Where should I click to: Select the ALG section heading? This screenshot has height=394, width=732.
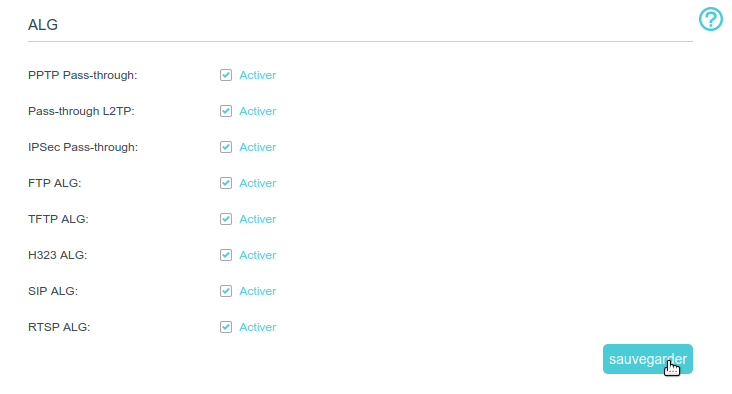point(43,25)
